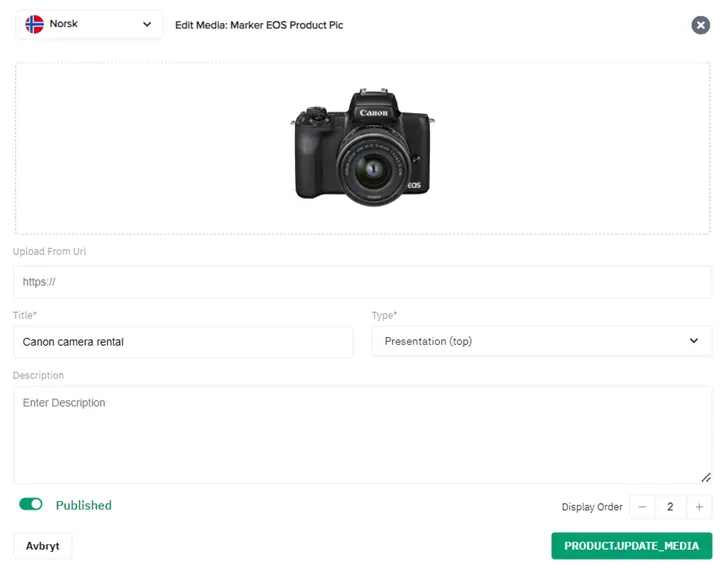The image size is (724, 575).
Task: Click into the Description text area
Action: click(x=362, y=435)
